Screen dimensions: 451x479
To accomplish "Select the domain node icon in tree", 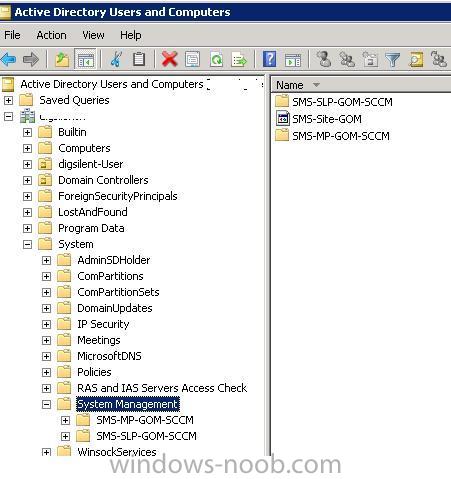I will (27, 116).
